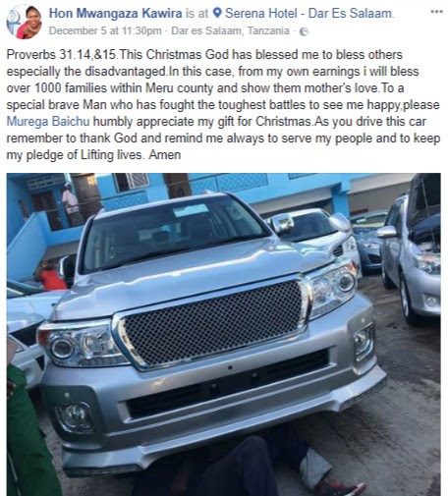Open tagged profile Murega Baichu

[x=48, y=122]
